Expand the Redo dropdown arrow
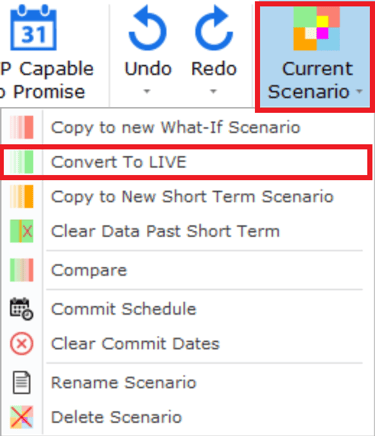 [x=213, y=91]
